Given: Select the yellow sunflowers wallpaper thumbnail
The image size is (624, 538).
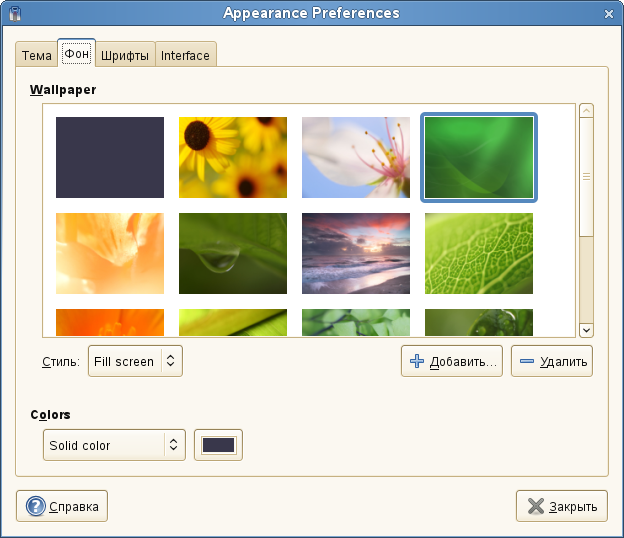Looking at the screenshot, I should point(232,157).
